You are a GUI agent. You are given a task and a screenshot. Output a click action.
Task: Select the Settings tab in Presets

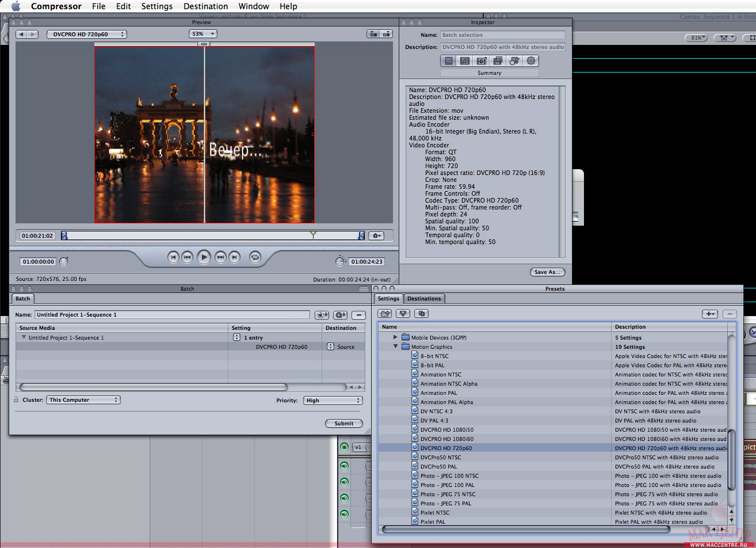[x=388, y=298]
